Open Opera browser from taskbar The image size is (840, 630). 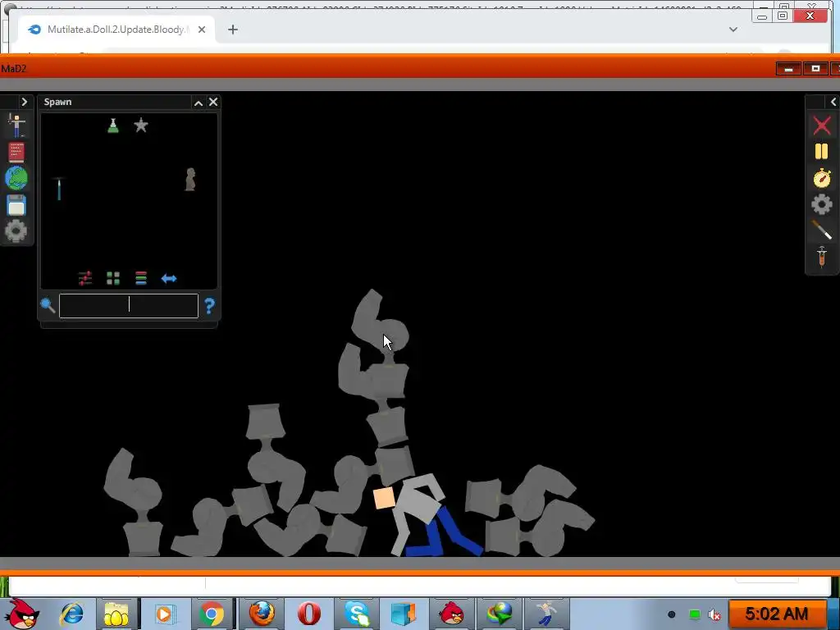click(x=309, y=614)
